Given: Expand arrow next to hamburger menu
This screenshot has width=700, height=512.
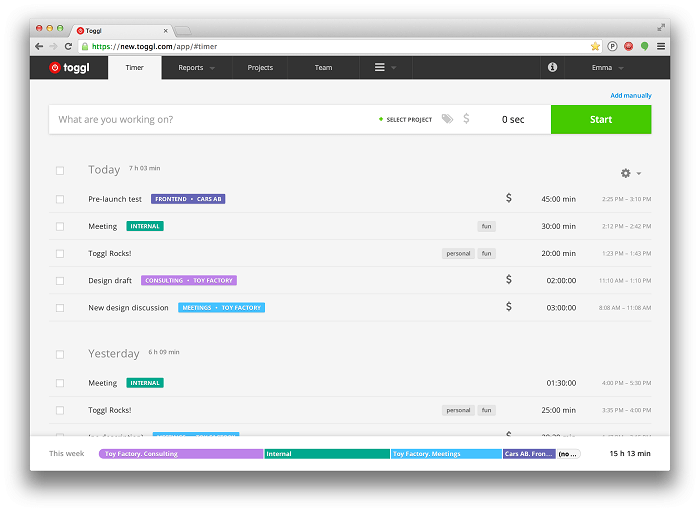Looking at the screenshot, I should coord(394,68).
